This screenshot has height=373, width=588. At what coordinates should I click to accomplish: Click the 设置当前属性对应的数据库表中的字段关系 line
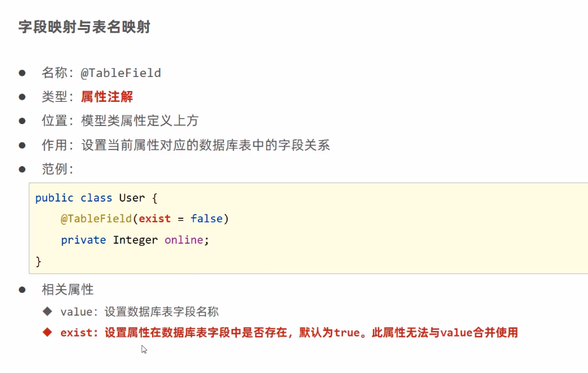click(x=205, y=144)
